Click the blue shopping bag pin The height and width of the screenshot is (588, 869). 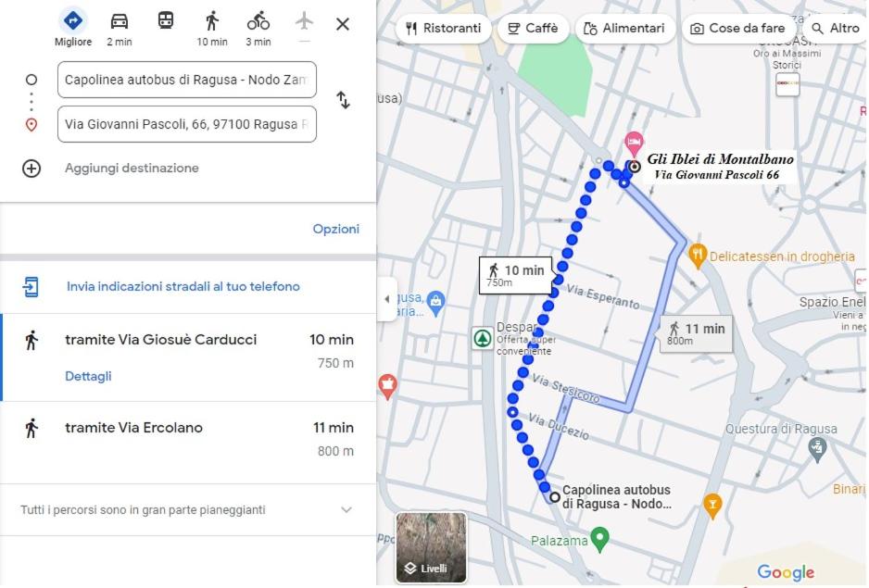tap(436, 303)
